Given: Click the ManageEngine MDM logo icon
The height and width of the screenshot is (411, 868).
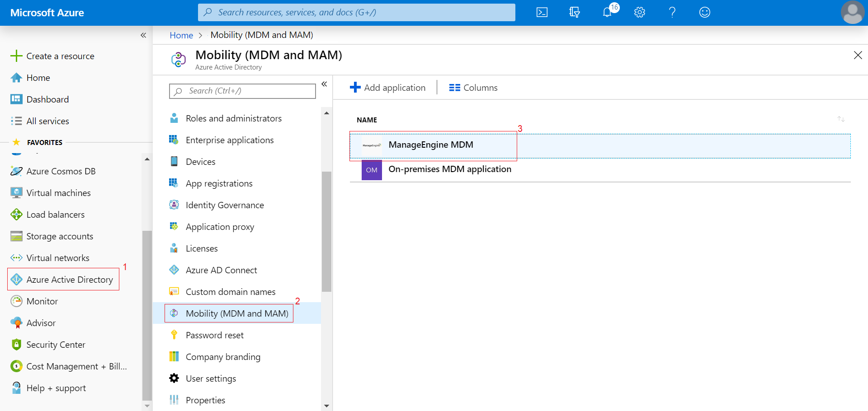Looking at the screenshot, I should (371, 145).
